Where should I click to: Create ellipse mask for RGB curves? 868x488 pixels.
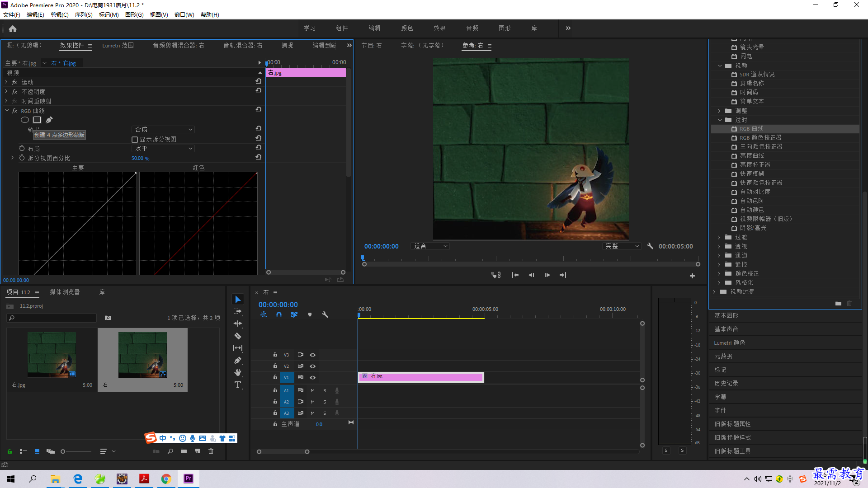[x=25, y=120]
